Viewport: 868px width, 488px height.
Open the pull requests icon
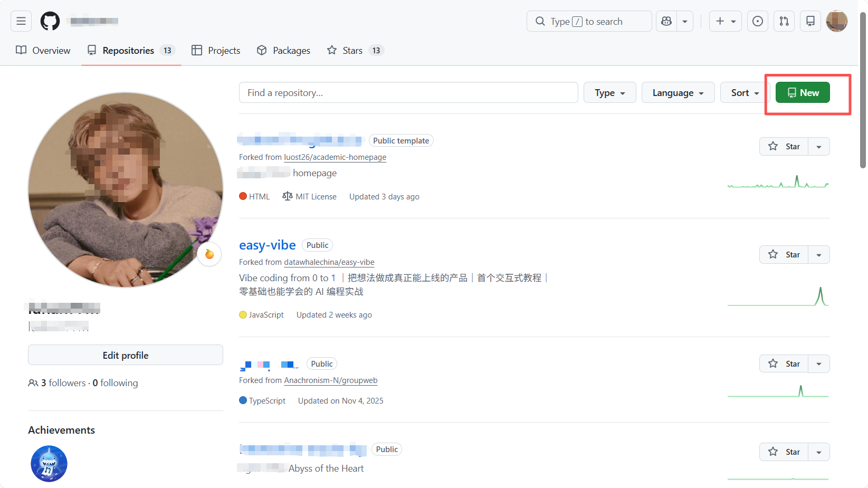click(x=784, y=21)
